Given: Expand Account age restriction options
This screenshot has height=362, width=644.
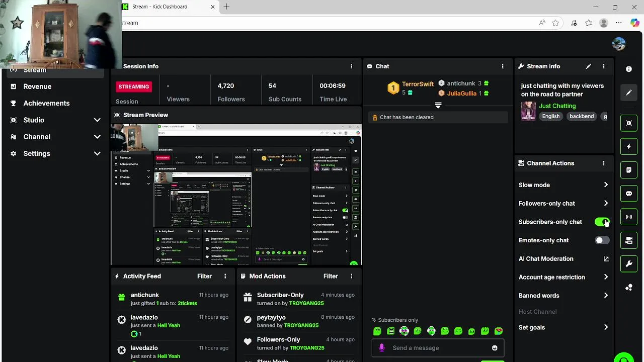Looking at the screenshot, I should [606, 277].
